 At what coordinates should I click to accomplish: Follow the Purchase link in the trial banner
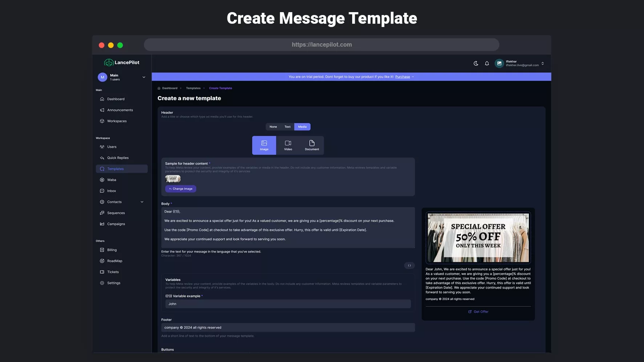402,77
